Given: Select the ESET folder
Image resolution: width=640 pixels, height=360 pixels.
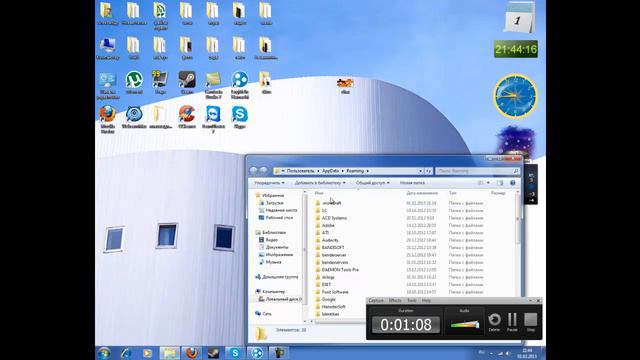Looking at the screenshot, I should [326, 284].
